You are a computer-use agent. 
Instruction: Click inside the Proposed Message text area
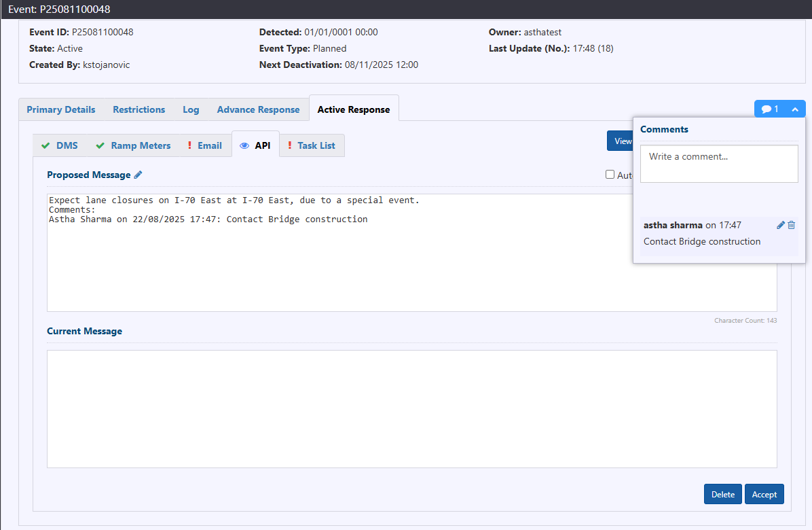[339, 265]
